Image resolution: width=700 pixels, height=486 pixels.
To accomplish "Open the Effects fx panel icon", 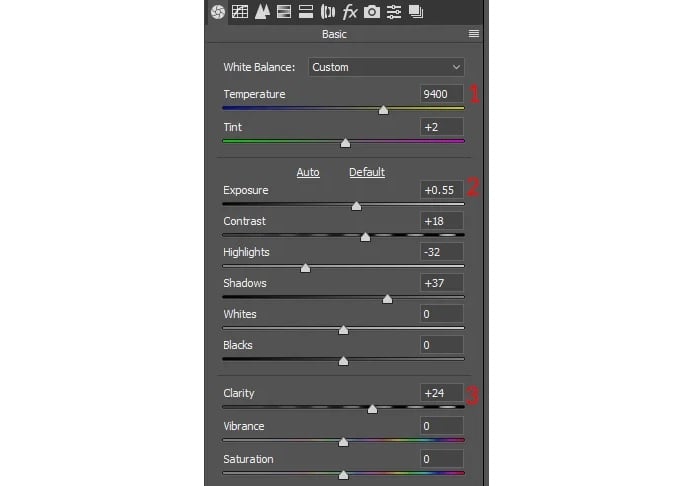I will [350, 12].
